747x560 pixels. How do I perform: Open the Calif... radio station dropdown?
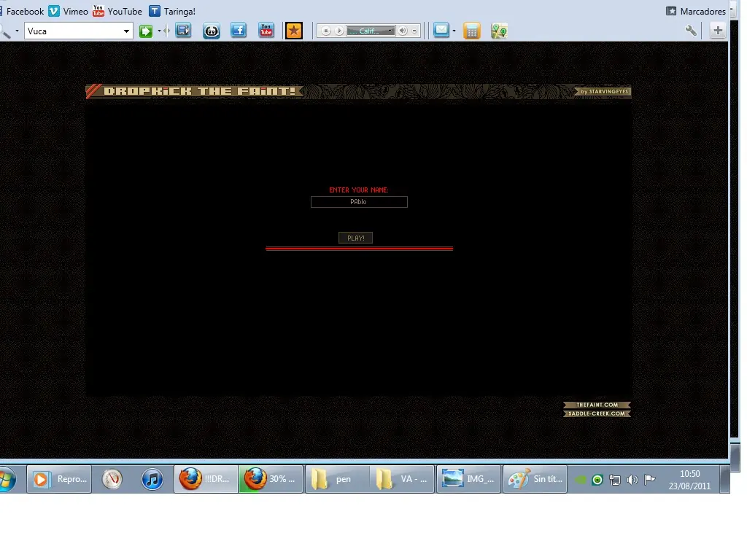371,31
